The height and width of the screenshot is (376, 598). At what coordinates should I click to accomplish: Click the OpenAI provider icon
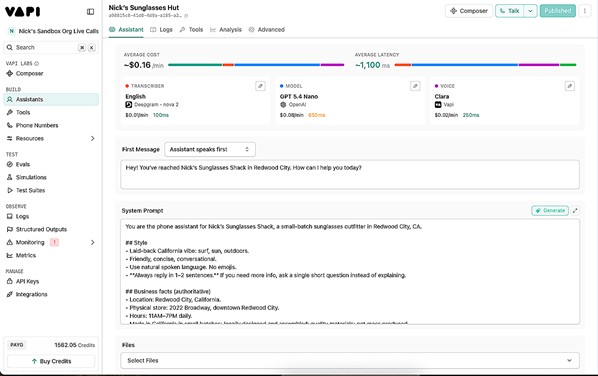pyautogui.click(x=283, y=104)
